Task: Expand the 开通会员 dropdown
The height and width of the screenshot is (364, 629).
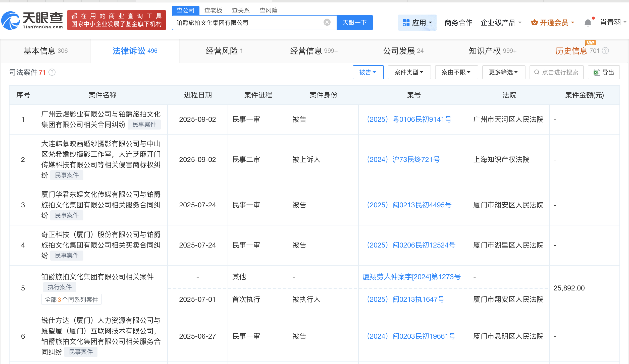Action: [553, 23]
